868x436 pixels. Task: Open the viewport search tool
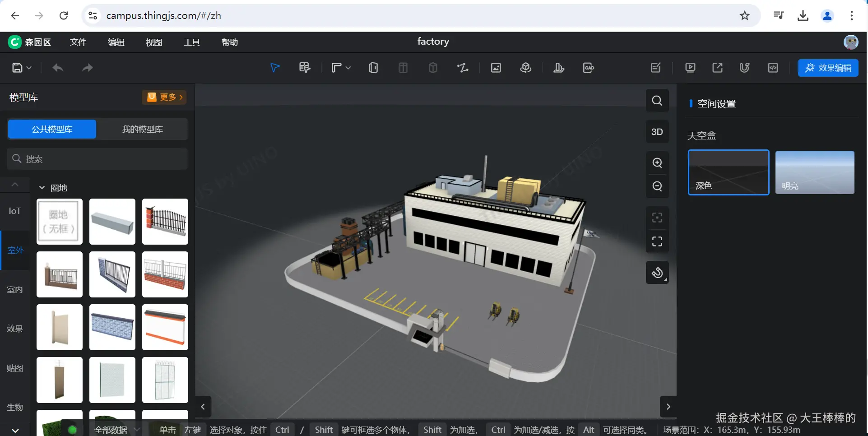(657, 101)
